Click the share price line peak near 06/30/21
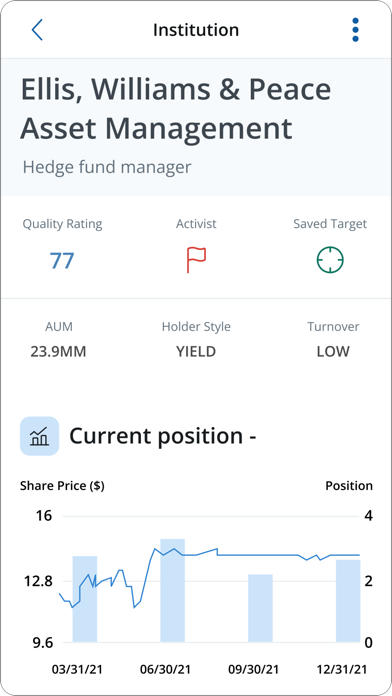Viewport: 392px width, 696px height. click(x=155, y=549)
